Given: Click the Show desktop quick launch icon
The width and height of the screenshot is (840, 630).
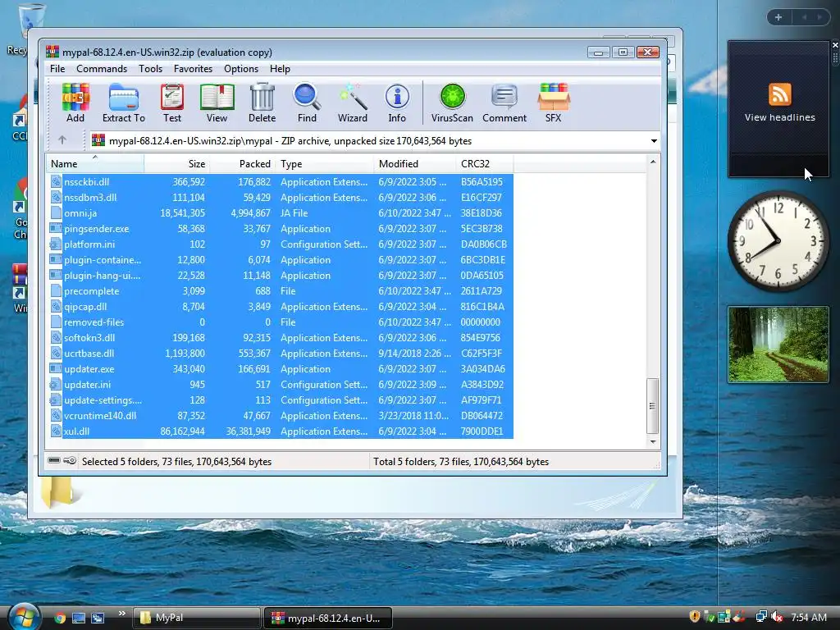Looking at the screenshot, I should point(79,618).
